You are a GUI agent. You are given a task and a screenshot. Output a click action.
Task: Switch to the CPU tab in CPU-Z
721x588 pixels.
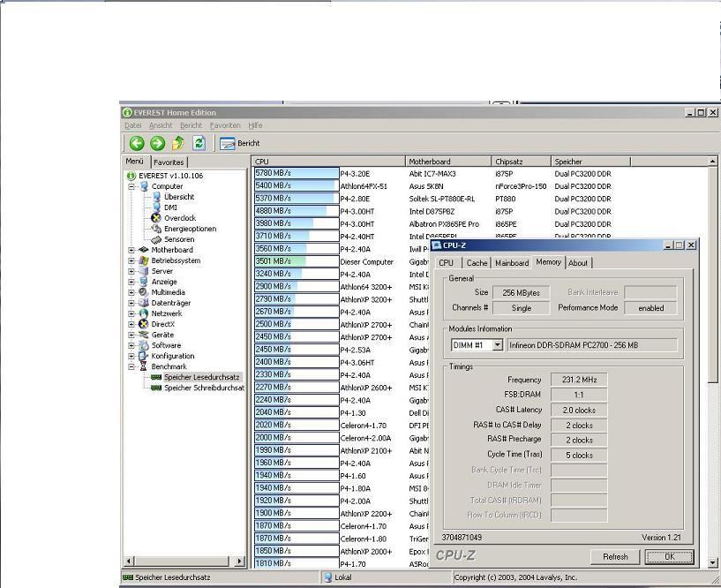pos(446,263)
